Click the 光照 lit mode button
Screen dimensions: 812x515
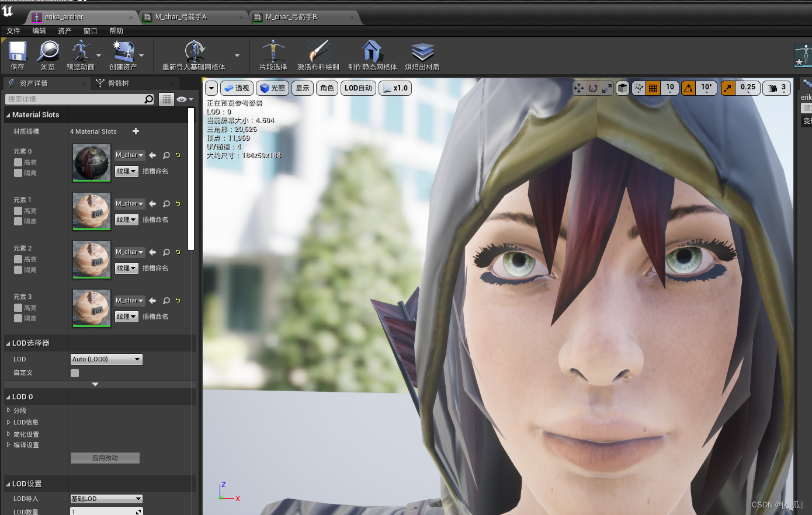point(273,88)
